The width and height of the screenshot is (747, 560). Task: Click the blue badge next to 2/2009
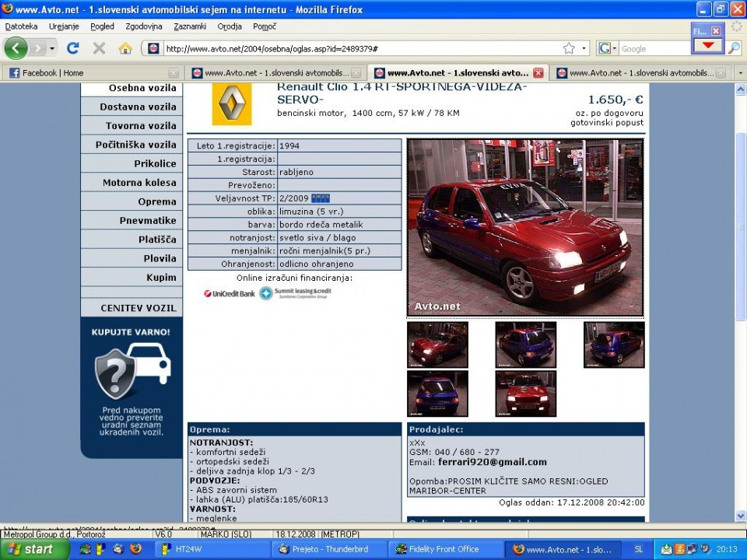(x=320, y=198)
